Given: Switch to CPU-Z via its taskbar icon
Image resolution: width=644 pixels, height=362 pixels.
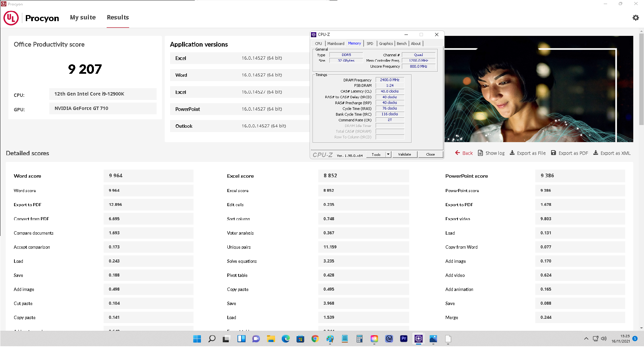Looking at the screenshot, I should [419, 339].
